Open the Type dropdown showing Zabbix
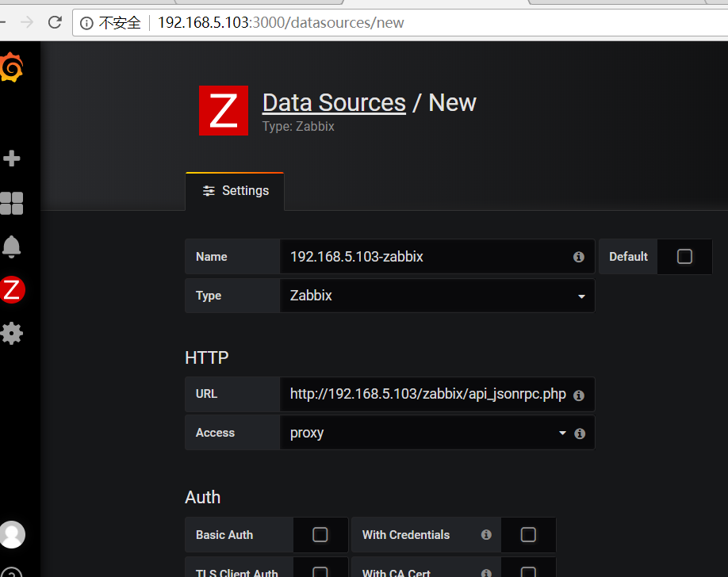728x577 pixels. (437, 296)
